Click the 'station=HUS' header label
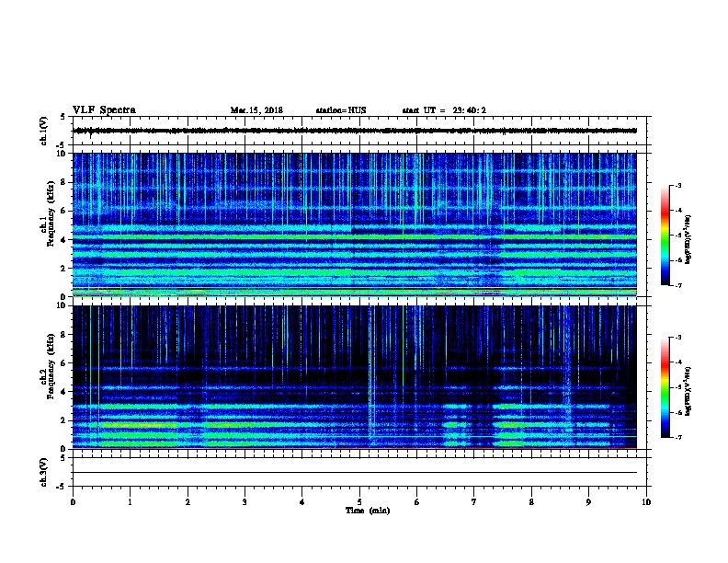This screenshot has width=728, height=563. coord(341,110)
